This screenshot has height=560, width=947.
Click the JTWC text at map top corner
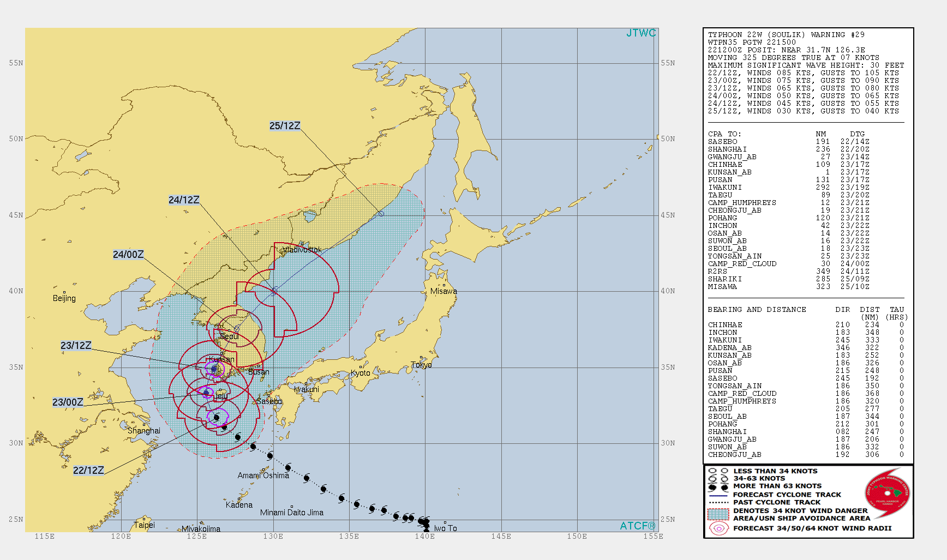point(641,33)
